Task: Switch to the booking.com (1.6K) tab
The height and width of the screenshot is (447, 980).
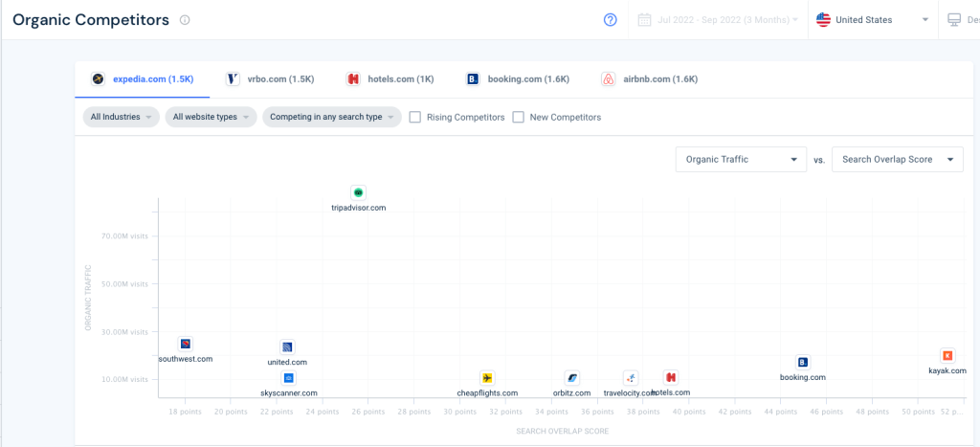Action: coord(518,79)
